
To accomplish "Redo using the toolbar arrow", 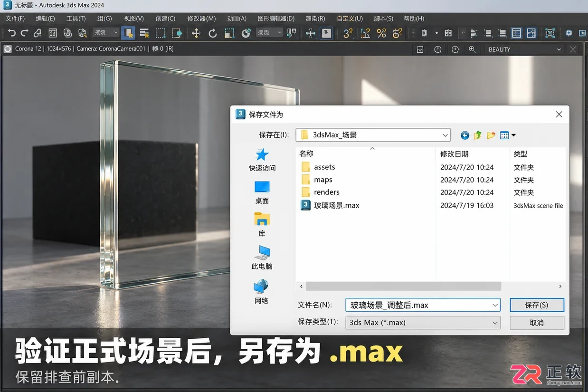I will (x=24, y=33).
